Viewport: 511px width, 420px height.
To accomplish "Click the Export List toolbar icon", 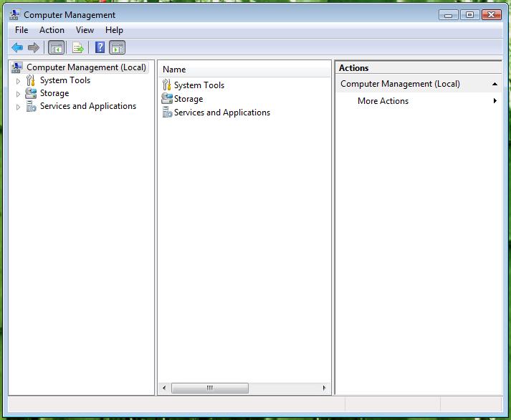I will tap(78, 48).
